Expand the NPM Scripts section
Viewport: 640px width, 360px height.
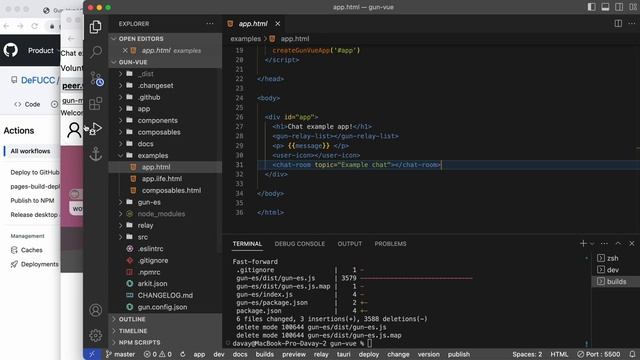pyautogui.click(x=166, y=342)
